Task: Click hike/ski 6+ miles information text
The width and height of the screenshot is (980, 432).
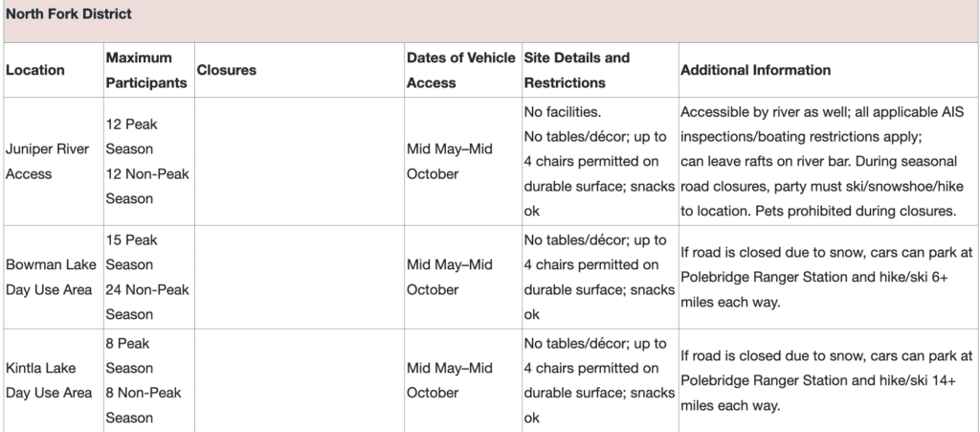Action: pos(827,277)
